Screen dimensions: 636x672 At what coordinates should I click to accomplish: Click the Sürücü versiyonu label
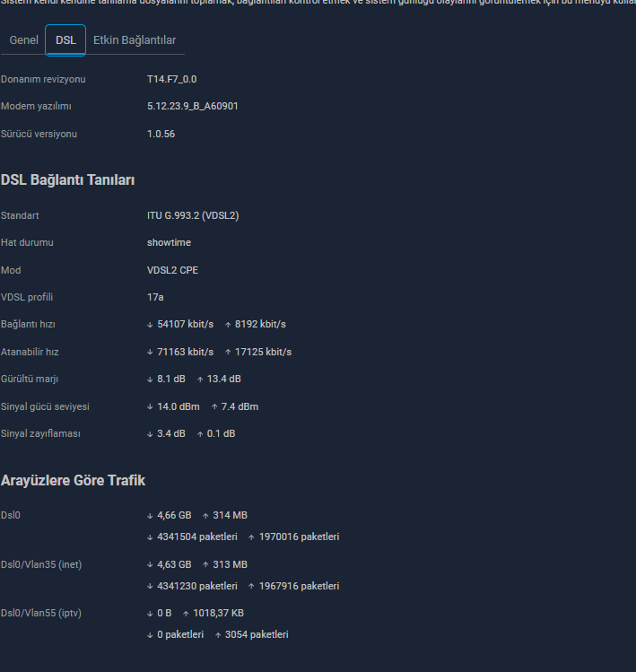[39, 135]
